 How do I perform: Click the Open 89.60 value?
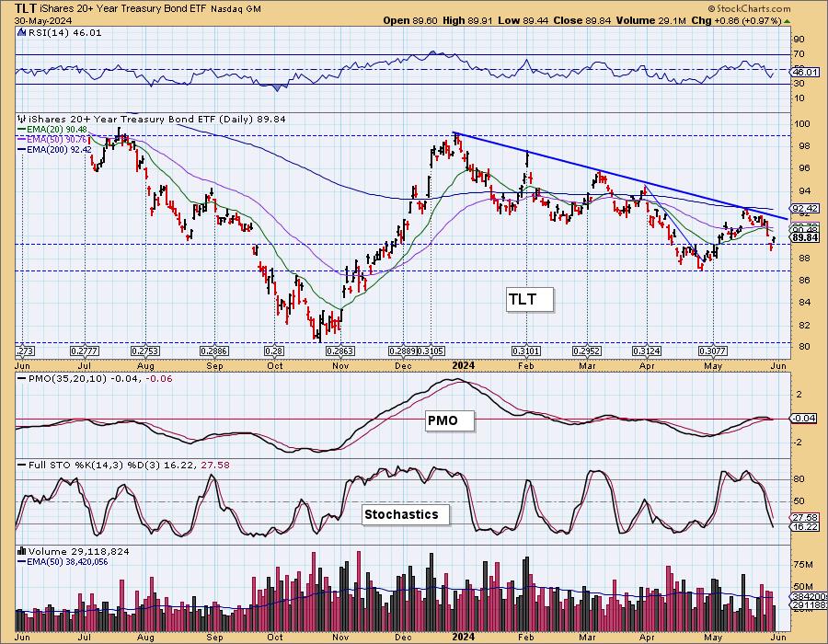(x=409, y=20)
